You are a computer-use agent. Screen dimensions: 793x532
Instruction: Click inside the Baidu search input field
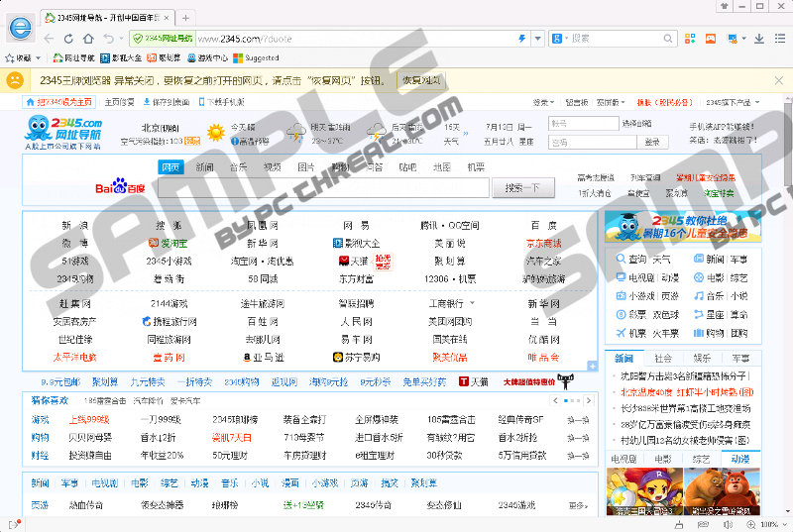point(324,188)
